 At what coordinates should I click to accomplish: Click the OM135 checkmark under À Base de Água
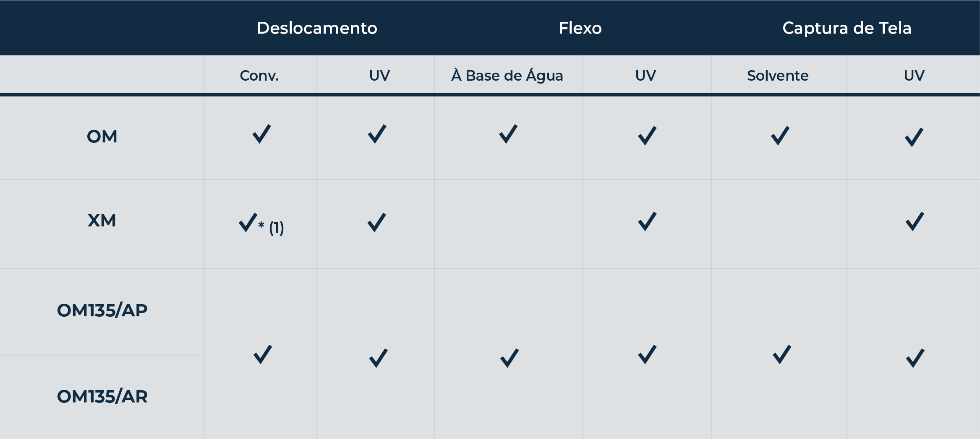(x=509, y=358)
